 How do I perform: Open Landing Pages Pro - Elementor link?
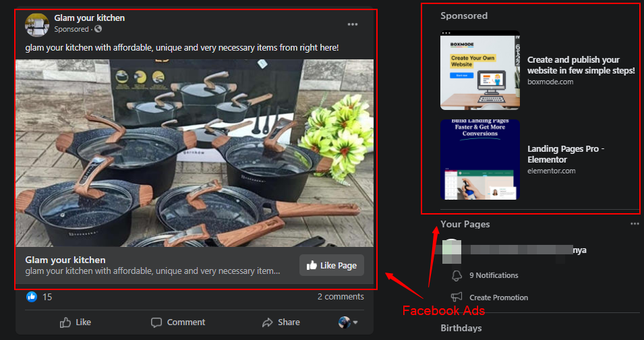(x=566, y=154)
